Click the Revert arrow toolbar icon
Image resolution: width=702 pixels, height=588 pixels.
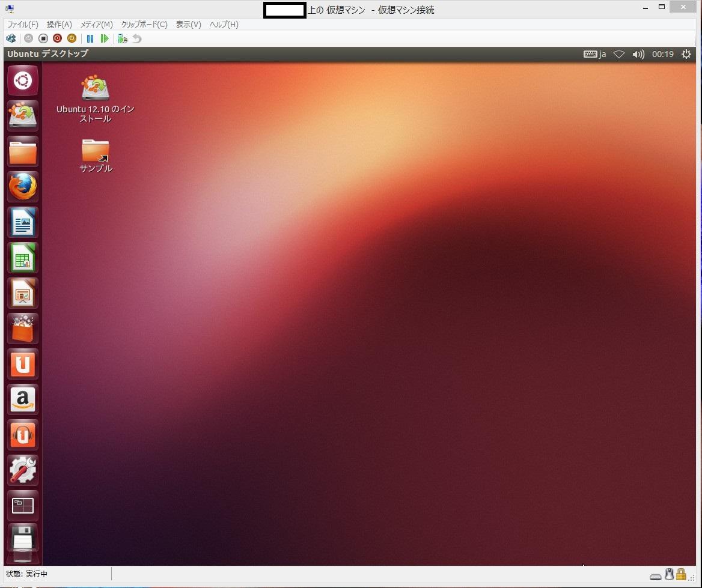137,38
